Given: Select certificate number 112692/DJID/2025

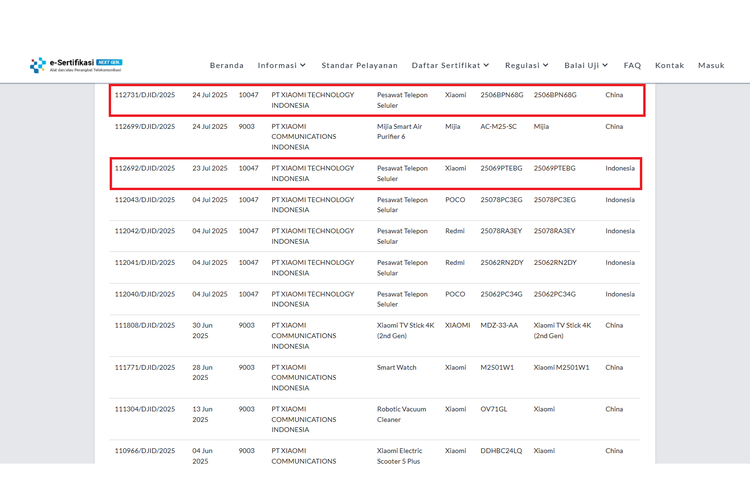Looking at the screenshot, I should point(145,168).
